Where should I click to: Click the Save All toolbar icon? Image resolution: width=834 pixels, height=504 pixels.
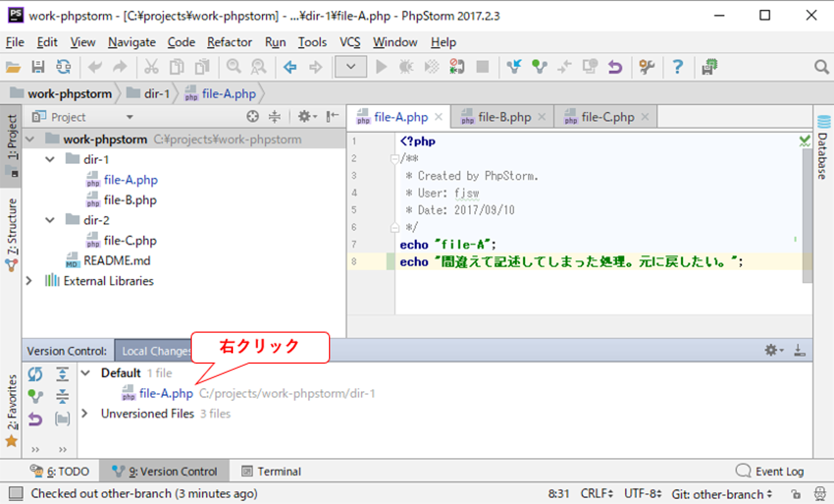[38, 67]
